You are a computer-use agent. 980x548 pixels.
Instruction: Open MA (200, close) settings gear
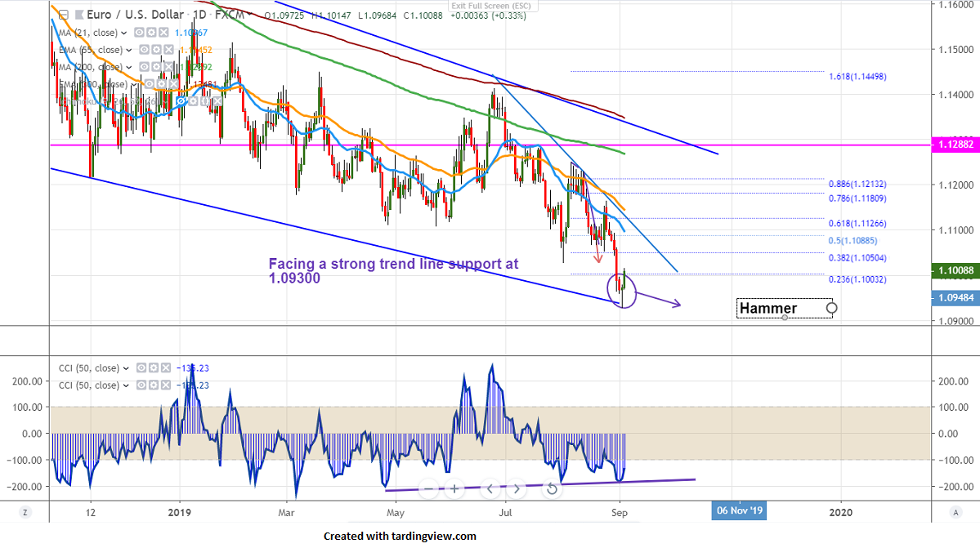pos(156,67)
